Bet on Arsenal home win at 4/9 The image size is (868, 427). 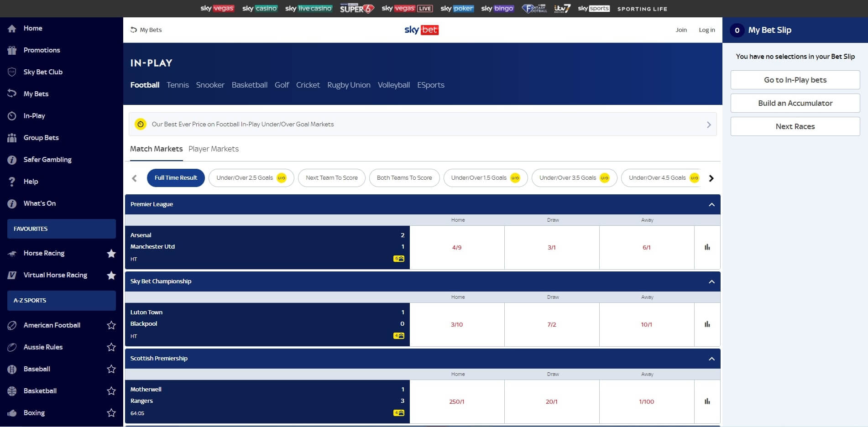click(x=457, y=247)
